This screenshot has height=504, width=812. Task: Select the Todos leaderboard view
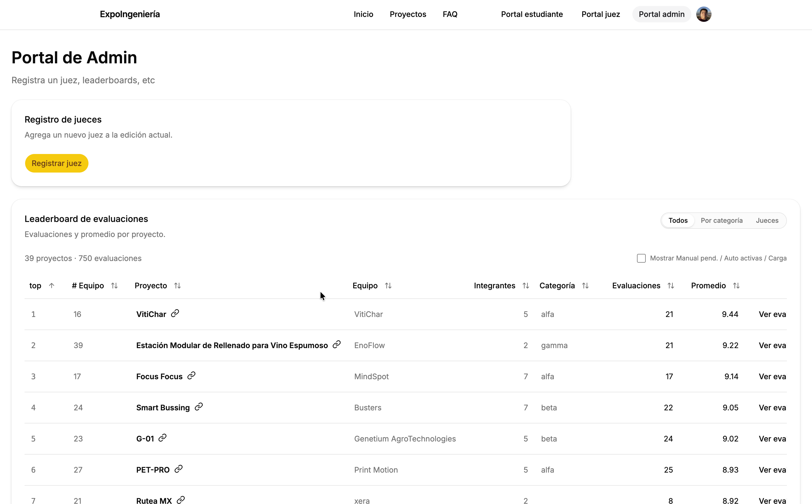click(x=678, y=220)
